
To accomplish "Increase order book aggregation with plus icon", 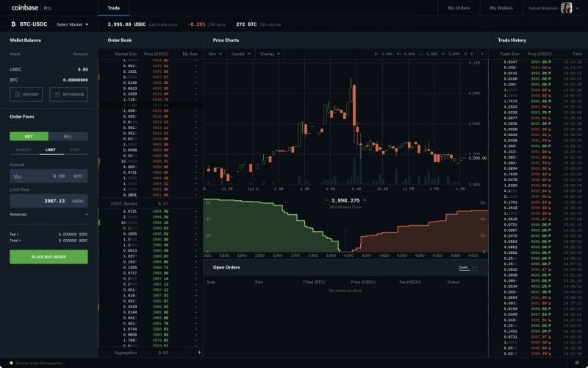I will tap(198, 353).
